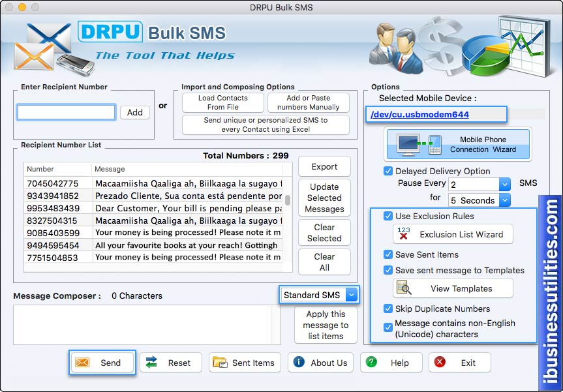Click the red Exit cross icon
The image size is (563, 392).
(440, 362)
